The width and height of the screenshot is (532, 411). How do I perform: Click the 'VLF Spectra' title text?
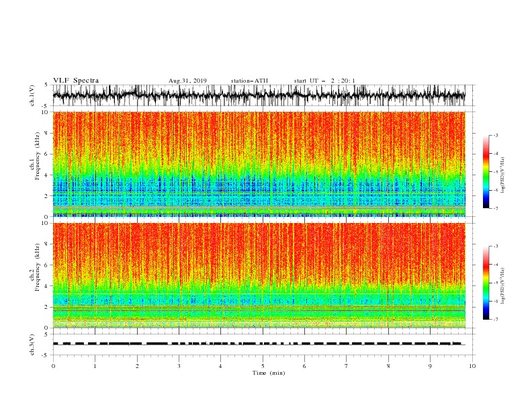coord(76,81)
